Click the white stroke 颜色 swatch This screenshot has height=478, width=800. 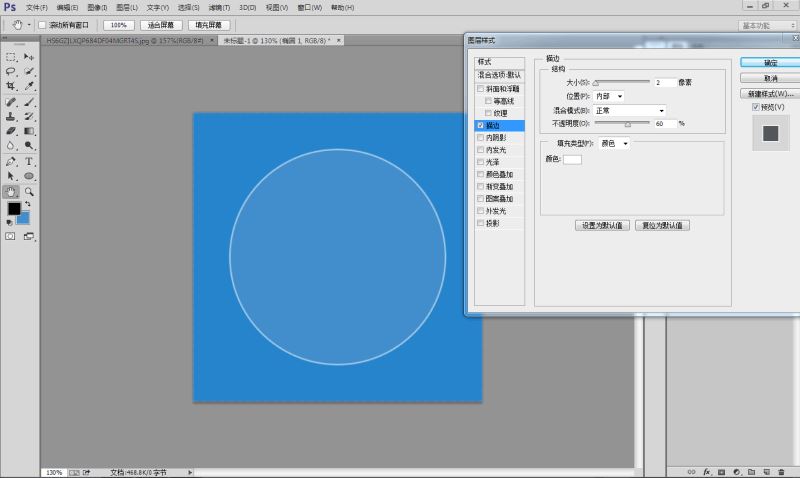[x=572, y=159]
